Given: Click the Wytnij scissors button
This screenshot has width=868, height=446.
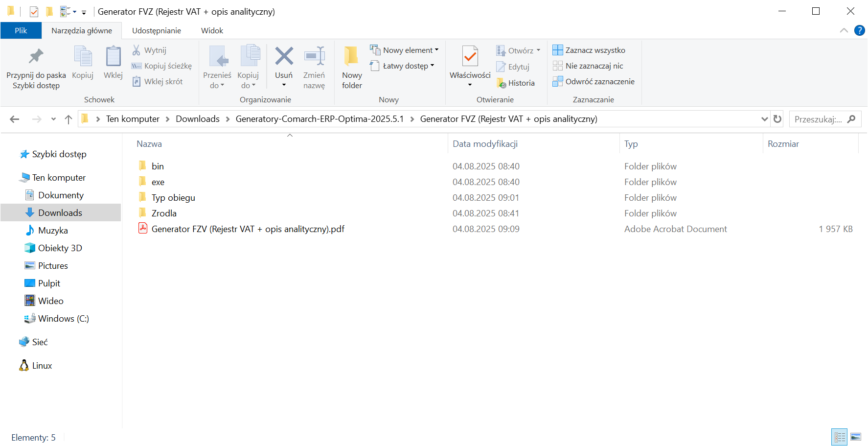Looking at the screenshot, I should pyautogui.click(x=150, y=50).
